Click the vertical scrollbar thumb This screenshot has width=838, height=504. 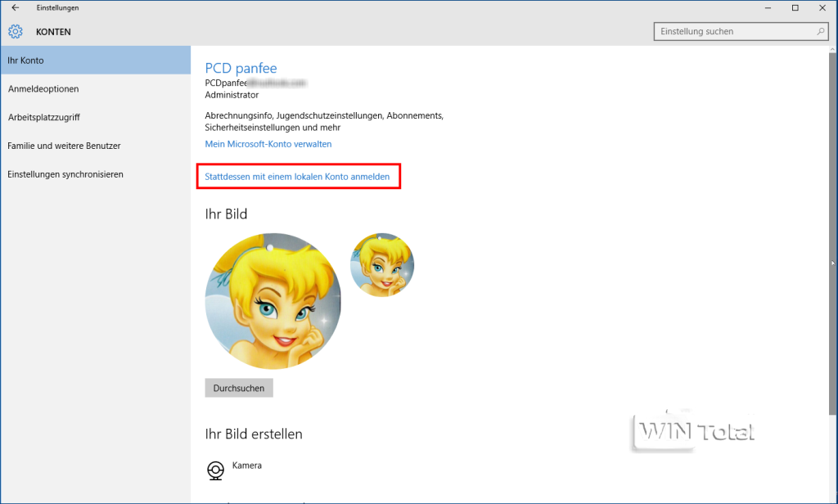tap(832, 233)
